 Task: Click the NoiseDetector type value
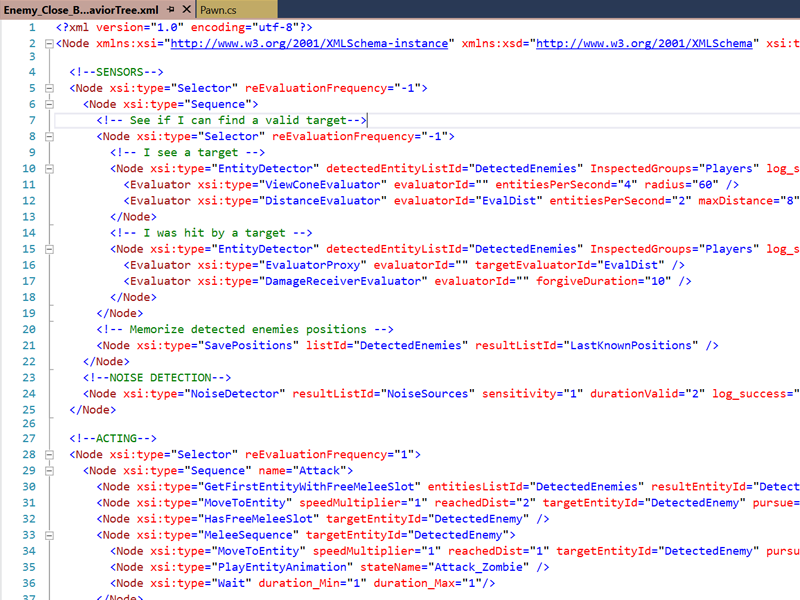tap(235, 394)
